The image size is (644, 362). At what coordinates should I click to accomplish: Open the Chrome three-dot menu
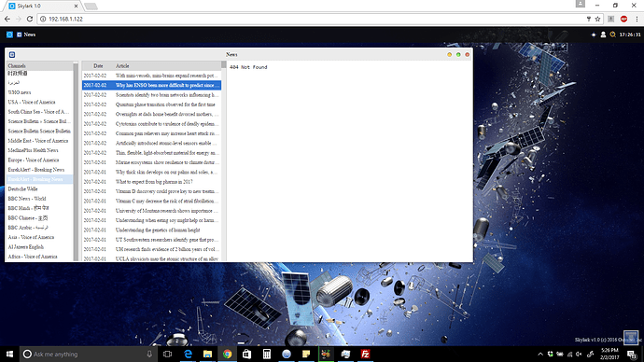pos(637,19)
